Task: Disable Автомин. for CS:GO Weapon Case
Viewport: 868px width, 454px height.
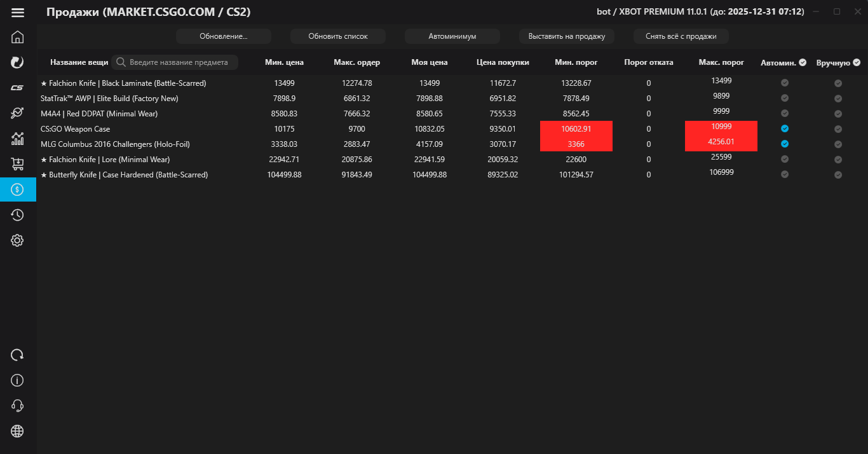Action: pyautogui.click(x=785, y=129)
